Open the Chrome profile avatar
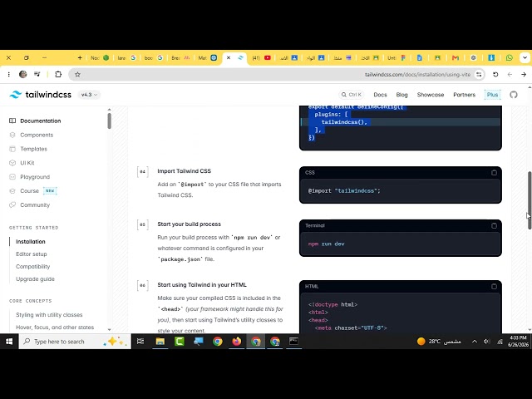The width and height of the screenshot is (532, 399). [22, 74]
